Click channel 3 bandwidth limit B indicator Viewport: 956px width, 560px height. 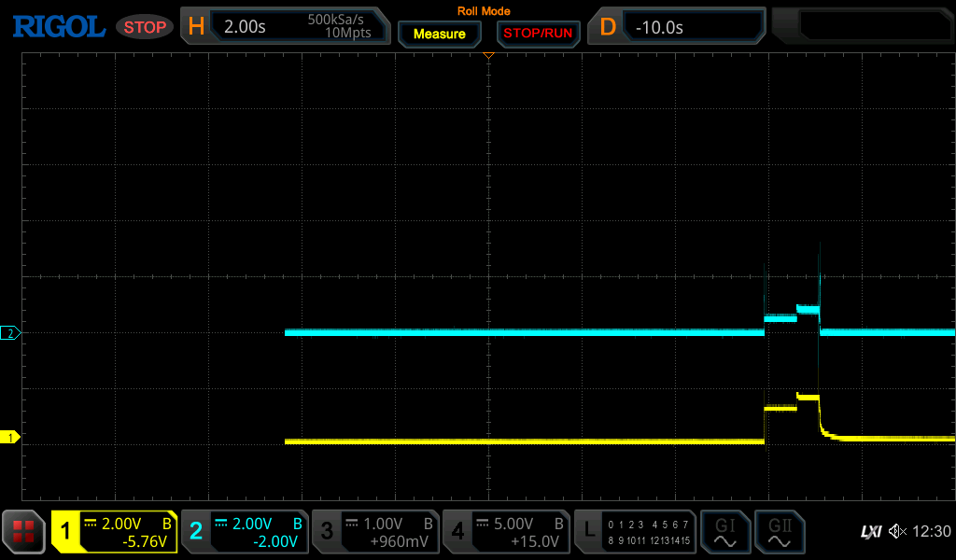click(x=428, y=524)
